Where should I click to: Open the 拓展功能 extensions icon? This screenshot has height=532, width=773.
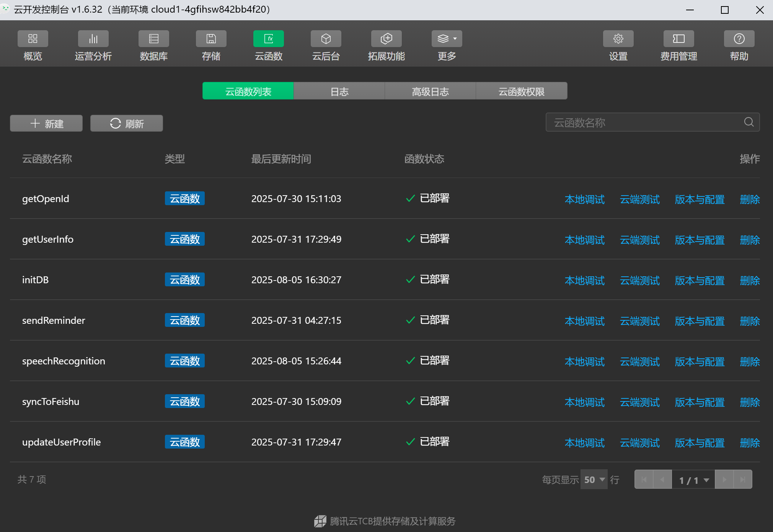click(x=386, y=39)
